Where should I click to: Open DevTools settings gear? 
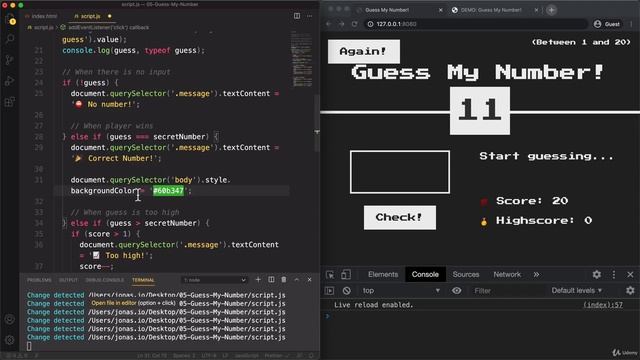(x=597, y=275)
